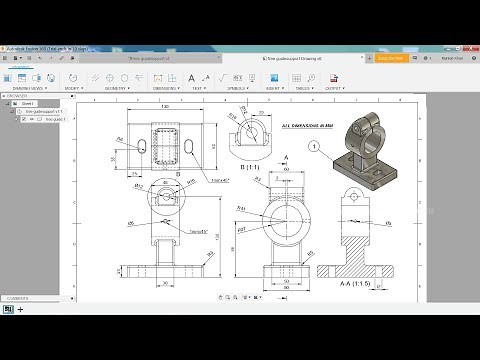
Task: Select the Feature Control Frame tool
Action: (x=238, y=78)
